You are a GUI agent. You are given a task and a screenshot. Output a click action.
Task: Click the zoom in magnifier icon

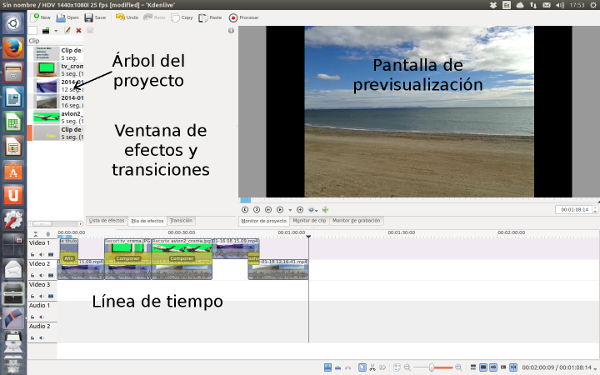pos(458,368)
